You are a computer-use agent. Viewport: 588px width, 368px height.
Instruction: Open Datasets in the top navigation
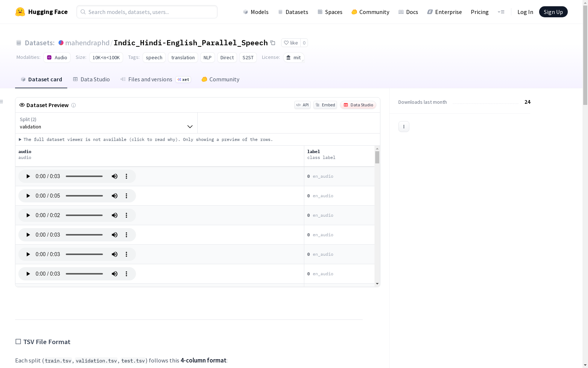click(293, 12)
